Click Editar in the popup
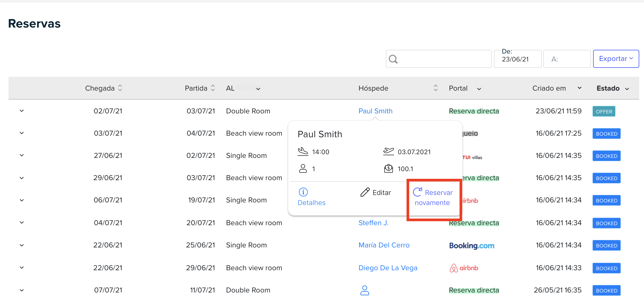 (376, 192)
